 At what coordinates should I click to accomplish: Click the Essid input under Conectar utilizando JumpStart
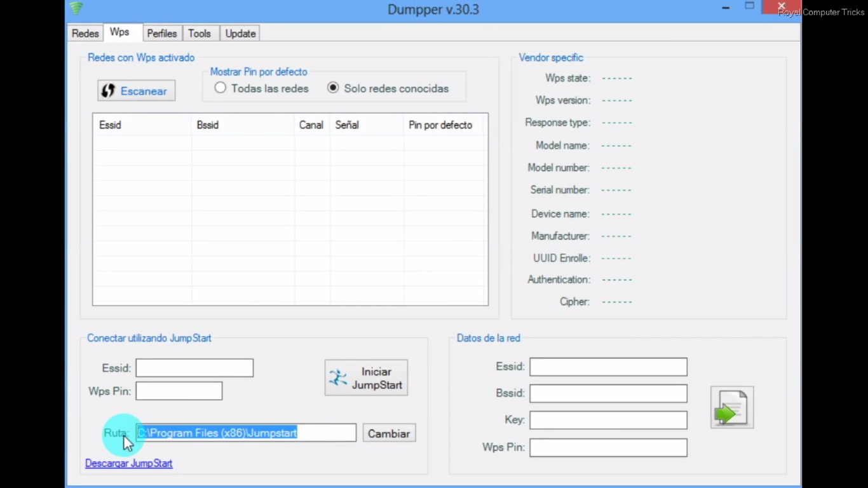coord(194,367)
